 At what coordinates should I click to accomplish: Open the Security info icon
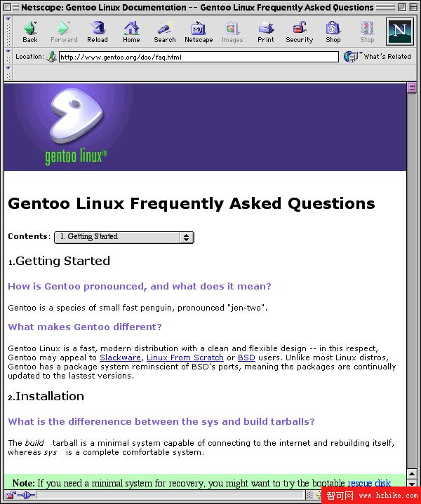click(x=300, y=32)
